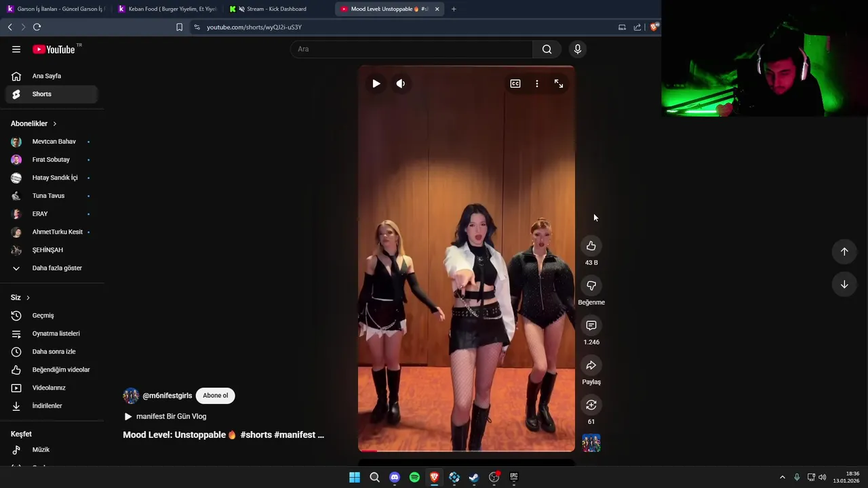This screenshot has width=868, height=488.
Task: Expand the Siz section chevron
Action: (28, 298)
